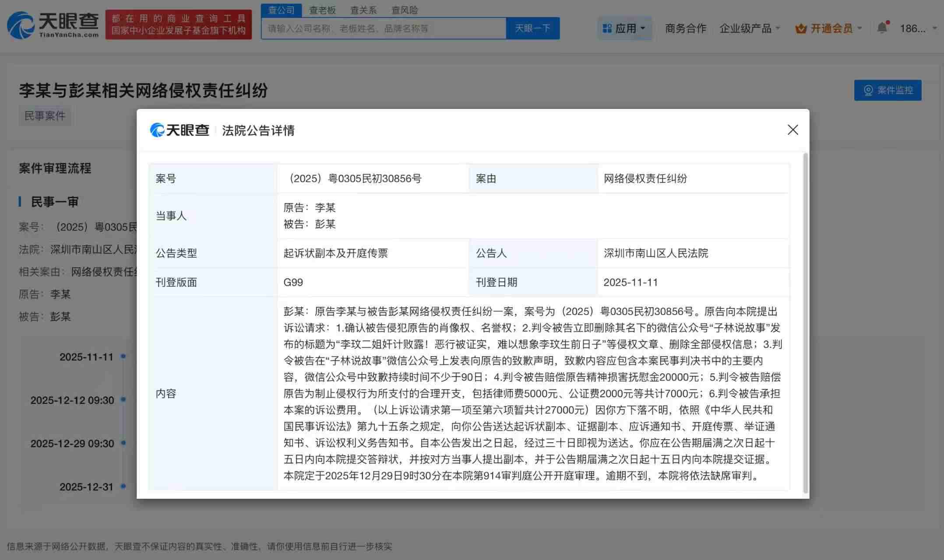Open the 商务合作 link
The image size is (944, 560).
click(685, 28)
